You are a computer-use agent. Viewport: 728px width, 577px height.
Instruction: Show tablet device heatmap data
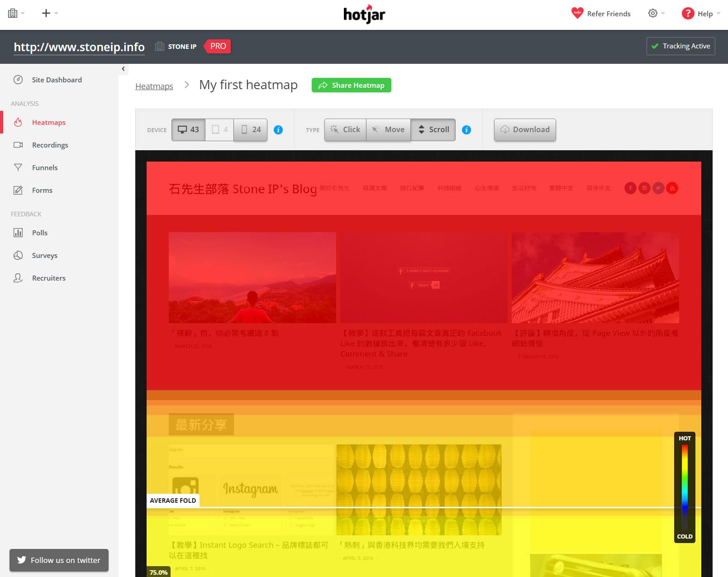coord(219,129)
